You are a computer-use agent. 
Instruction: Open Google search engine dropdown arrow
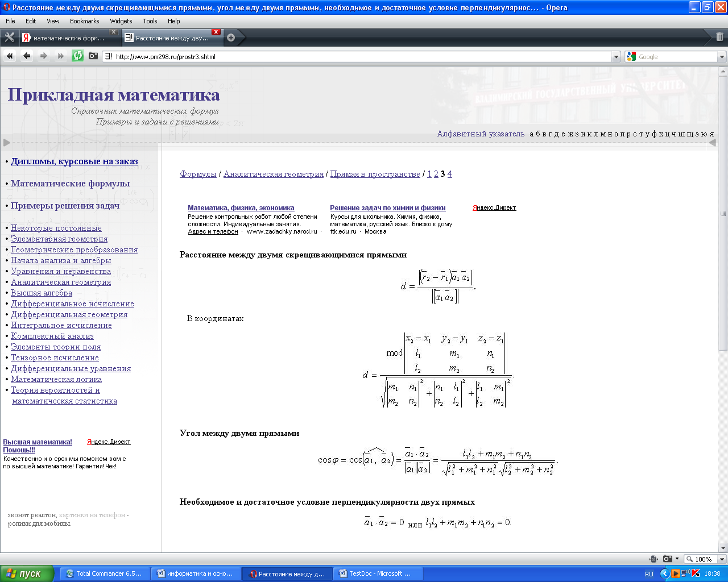tap(722, 57)
